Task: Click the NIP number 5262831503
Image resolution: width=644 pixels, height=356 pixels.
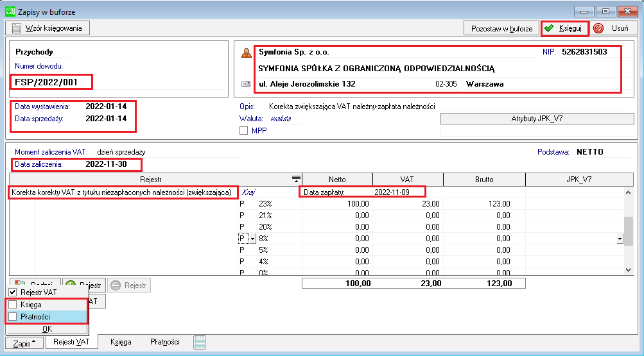Action: pos(584,52)
